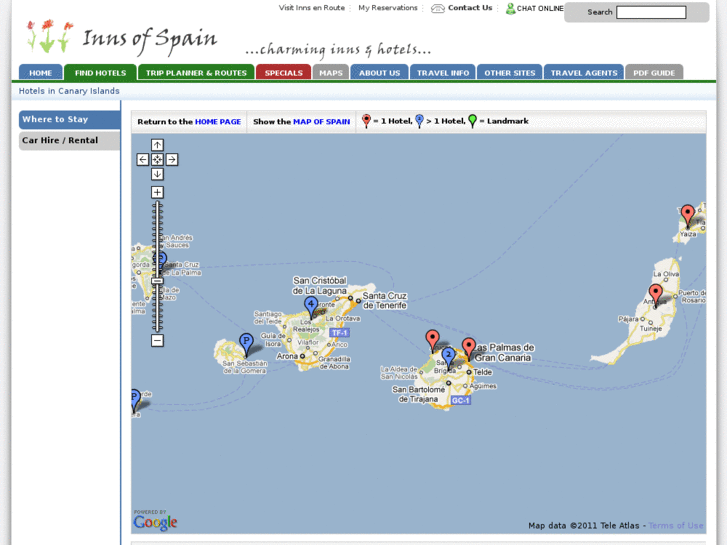Zoom in with the plus button

157,192
